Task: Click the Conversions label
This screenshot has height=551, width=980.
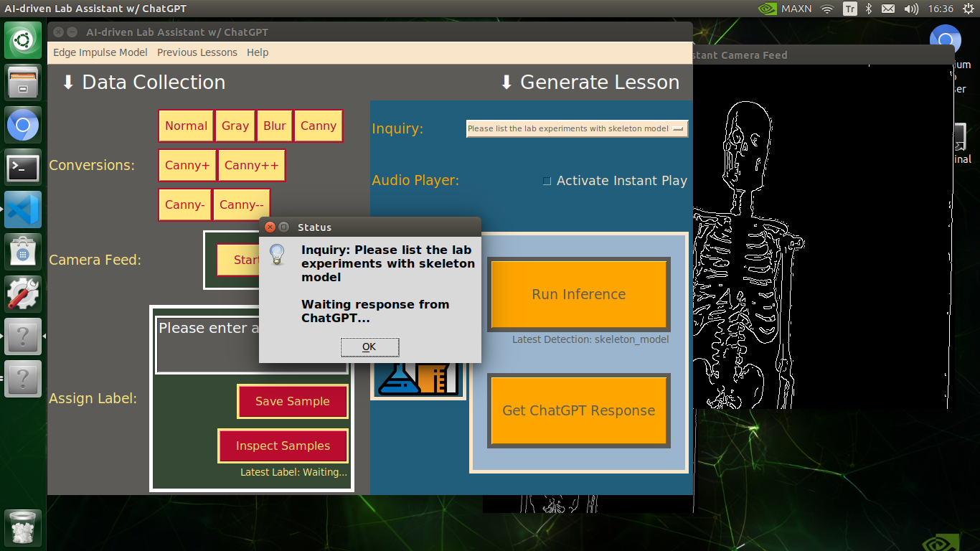Action: (92, 165)
